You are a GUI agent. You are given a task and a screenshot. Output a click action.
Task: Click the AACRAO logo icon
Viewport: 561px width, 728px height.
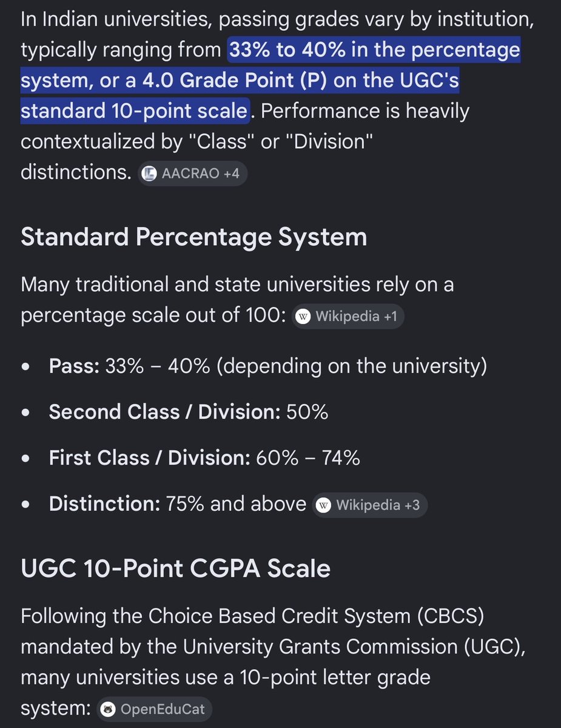(149, 174)
